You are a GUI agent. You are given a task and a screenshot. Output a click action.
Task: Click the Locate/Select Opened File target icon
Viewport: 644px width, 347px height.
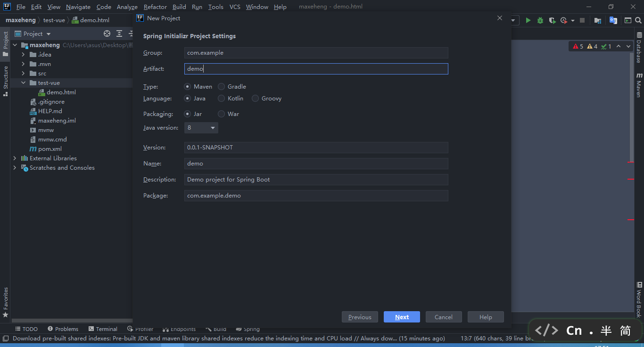(x=107, y=33)
